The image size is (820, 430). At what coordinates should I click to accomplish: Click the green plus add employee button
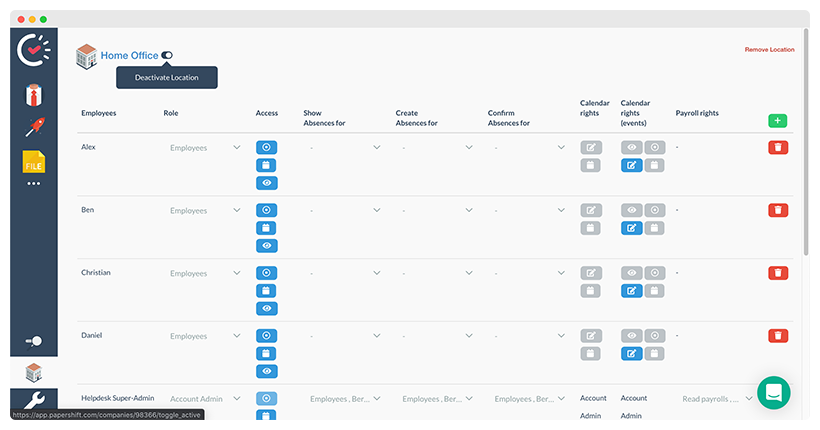(778, 121)
